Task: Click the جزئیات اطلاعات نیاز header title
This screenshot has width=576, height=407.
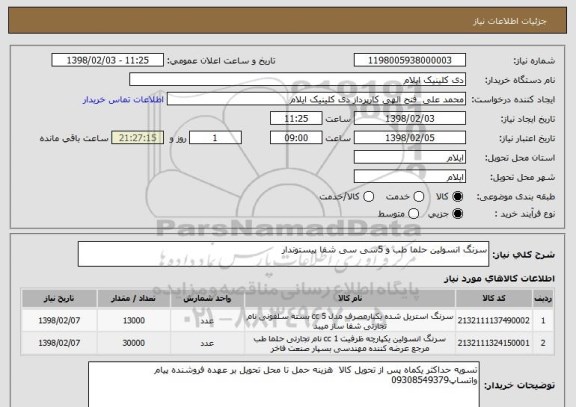Action: tap(510, 21)
